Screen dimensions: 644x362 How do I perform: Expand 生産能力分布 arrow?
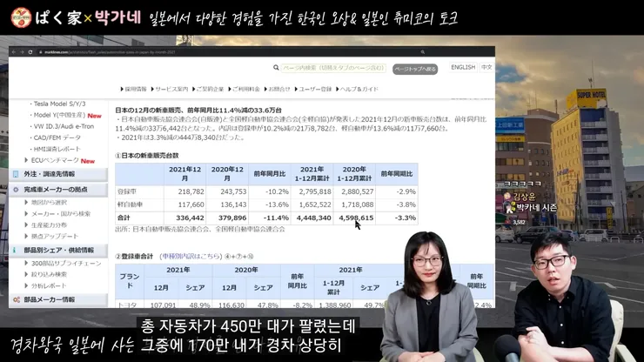26,225
